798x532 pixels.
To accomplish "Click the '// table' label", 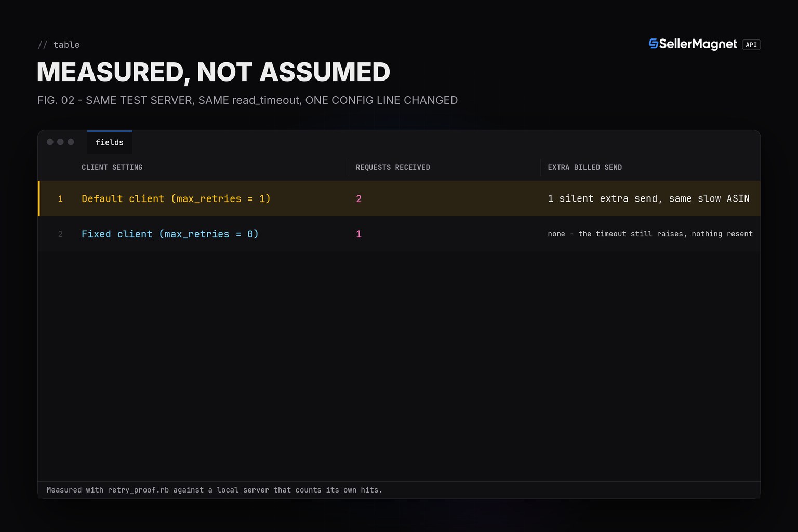I will (59, 45).
